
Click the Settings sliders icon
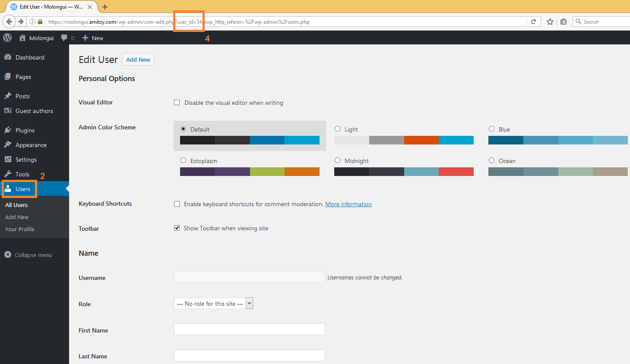(x=8, y=159)
